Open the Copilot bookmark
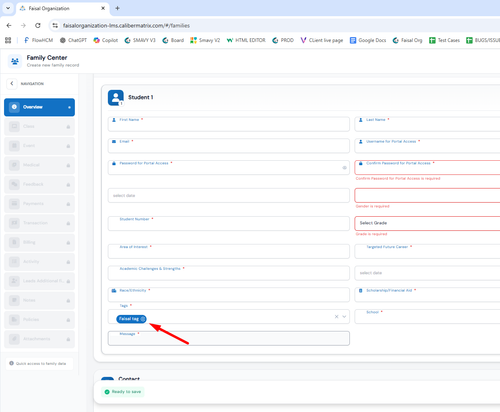Viewport: 500px width, 412px height. [106, 40]
